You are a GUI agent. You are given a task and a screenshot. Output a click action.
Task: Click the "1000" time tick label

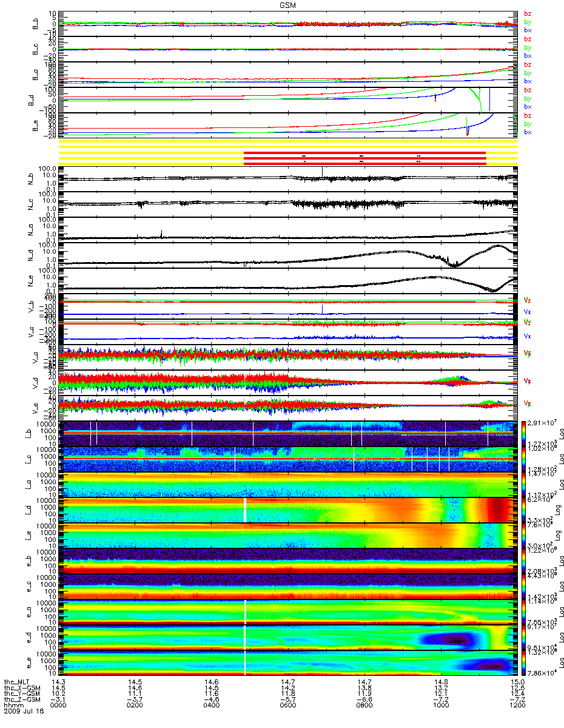pyautogui.click(x=441, y=706)
